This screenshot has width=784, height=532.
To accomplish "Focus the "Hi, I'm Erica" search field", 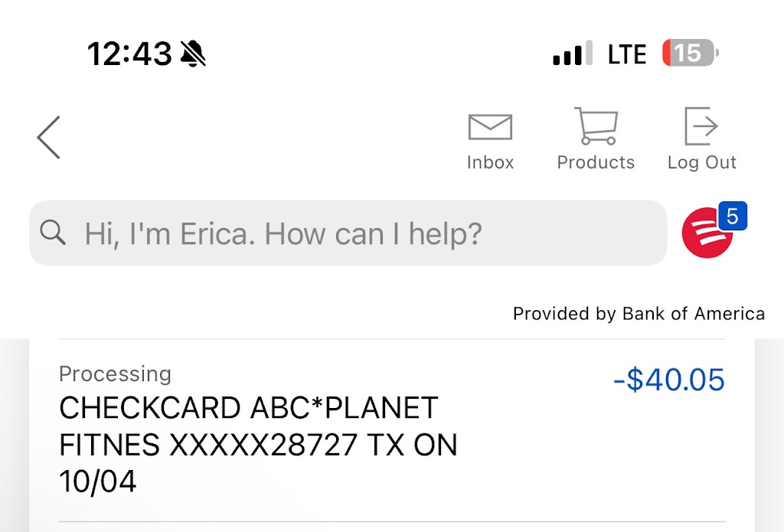I will pos(348,233).
